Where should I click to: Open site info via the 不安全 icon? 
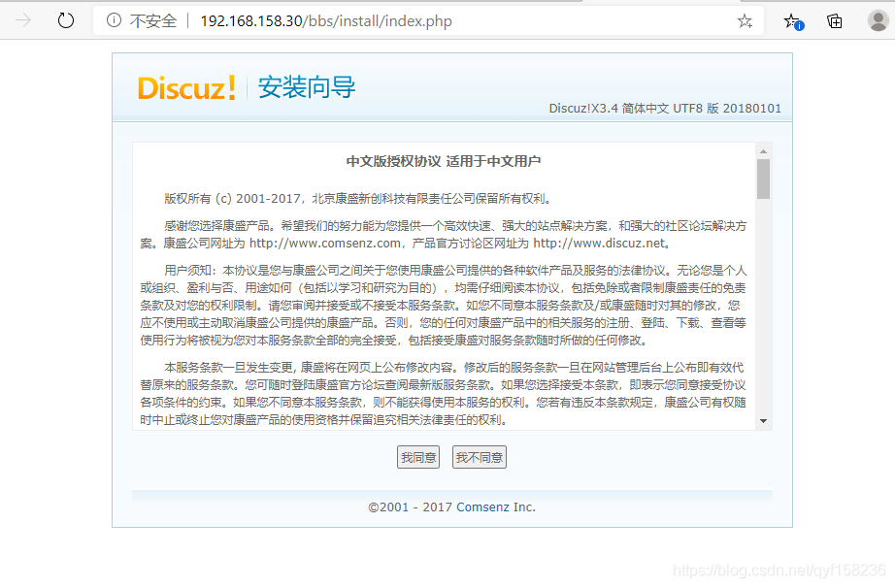coord(115,21)
